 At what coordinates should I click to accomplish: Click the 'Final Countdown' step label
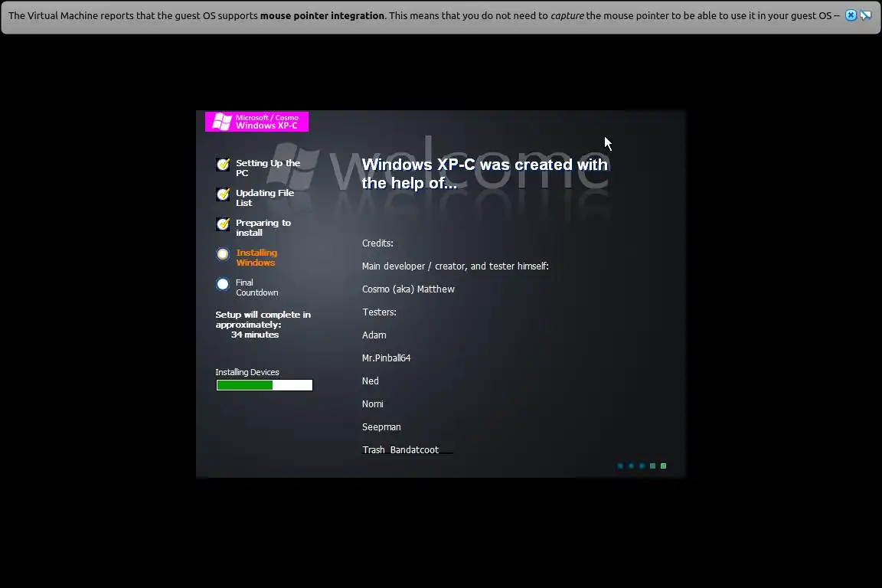(257, 288)
